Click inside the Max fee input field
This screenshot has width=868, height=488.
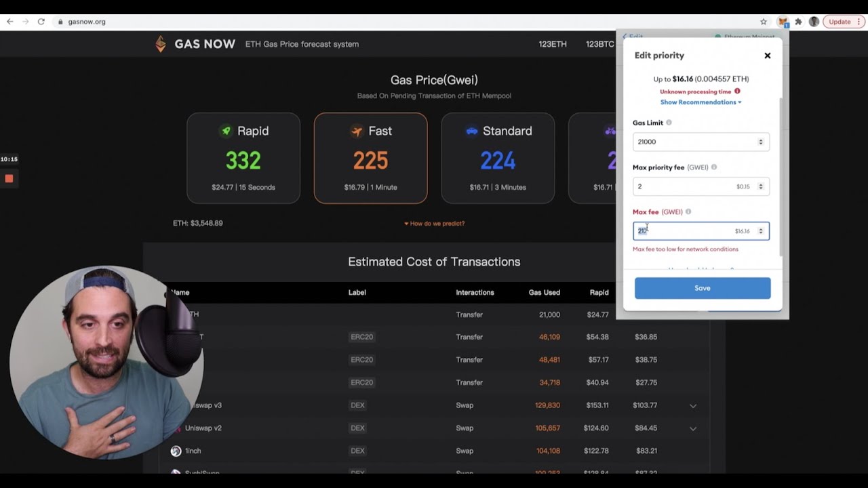click(692, 230)
